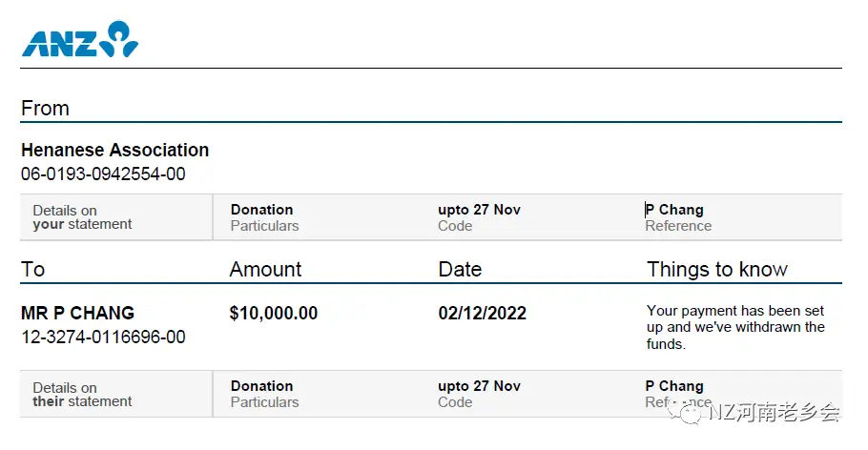The height and width of the screenshot is (450, 868).
Task: Select the Henanese Association sender name
Action: click(x=114, y=150)
